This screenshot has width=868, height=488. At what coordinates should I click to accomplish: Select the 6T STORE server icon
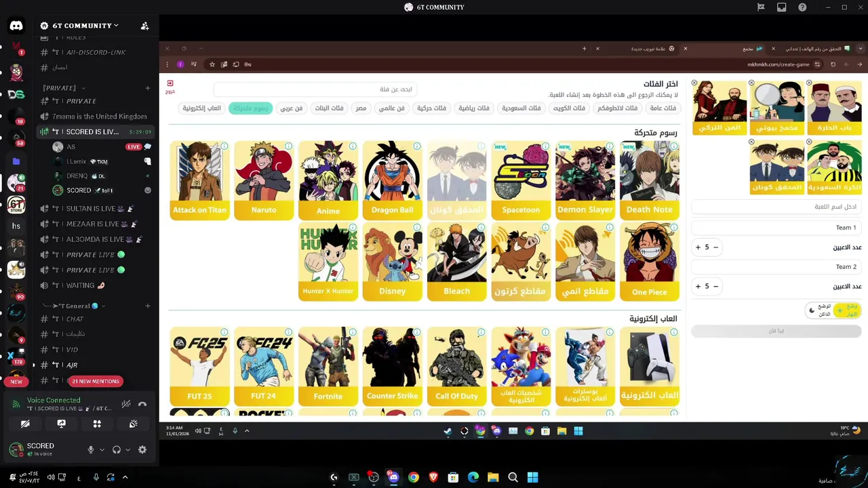coord(16,204)
